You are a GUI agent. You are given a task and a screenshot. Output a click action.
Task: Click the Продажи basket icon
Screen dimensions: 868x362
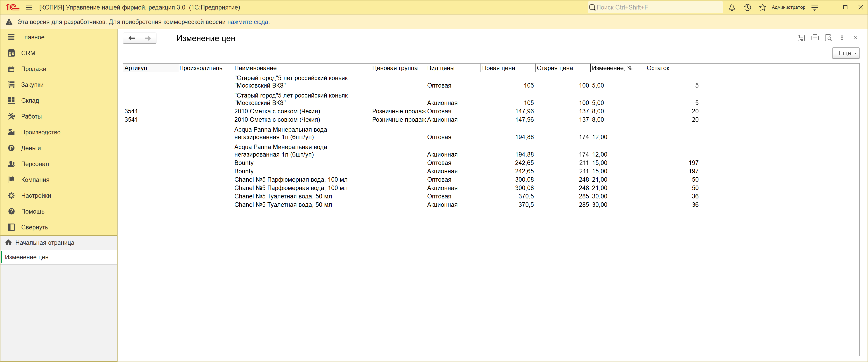(x=11, y=69)
